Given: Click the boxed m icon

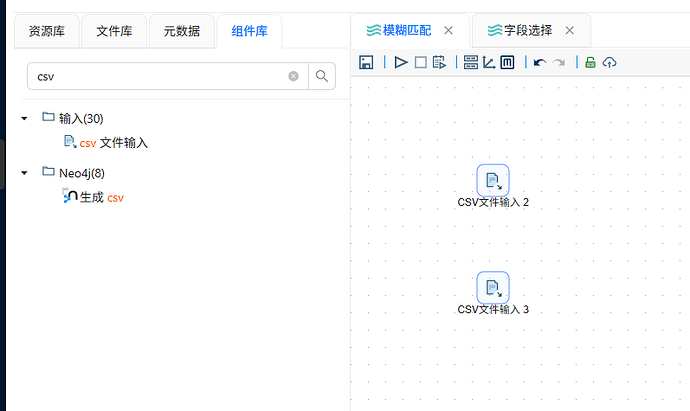Looking at the screenshot, I should [x=507, y=62].
